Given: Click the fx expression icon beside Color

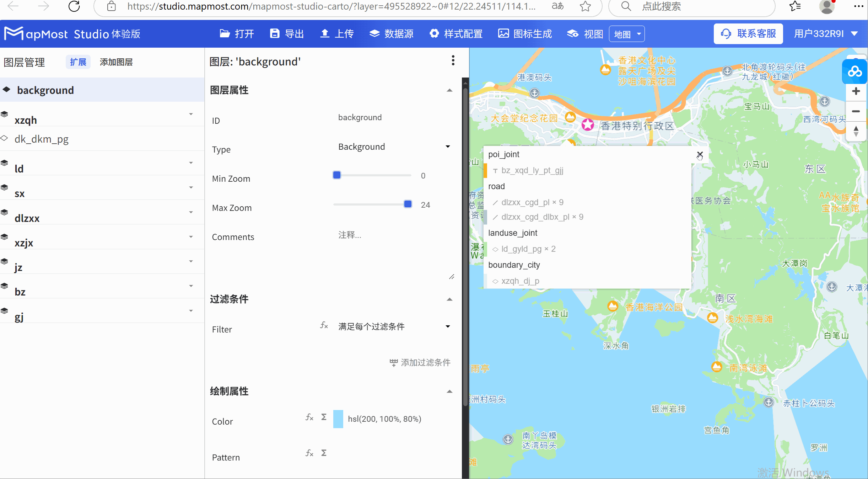Looking at the screenshot, I should 309,417.
